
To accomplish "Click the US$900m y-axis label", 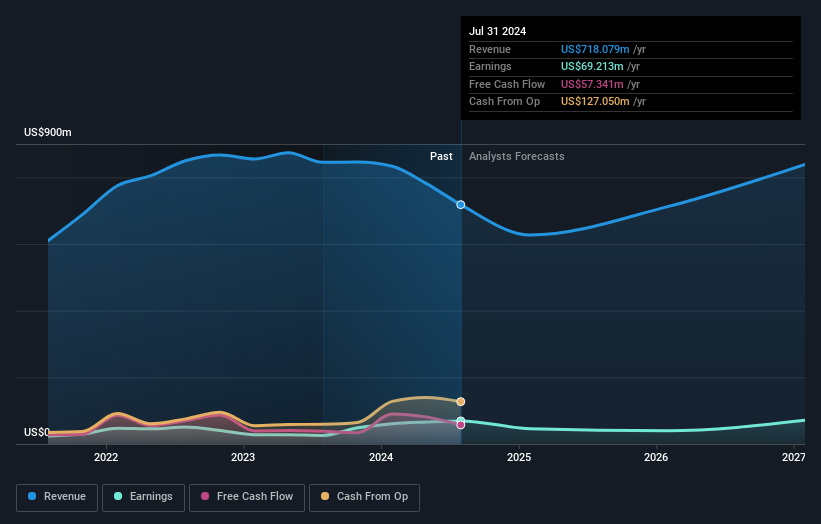I will pyautogui.click(x=48, y=132).
